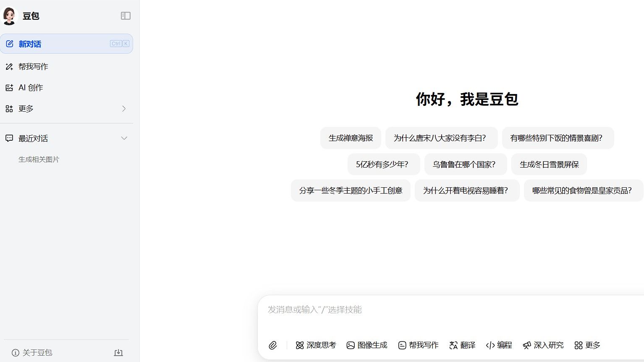Screen dimensions: 644x362
Task: Open the 关于豆包 link
Action: 32,353
